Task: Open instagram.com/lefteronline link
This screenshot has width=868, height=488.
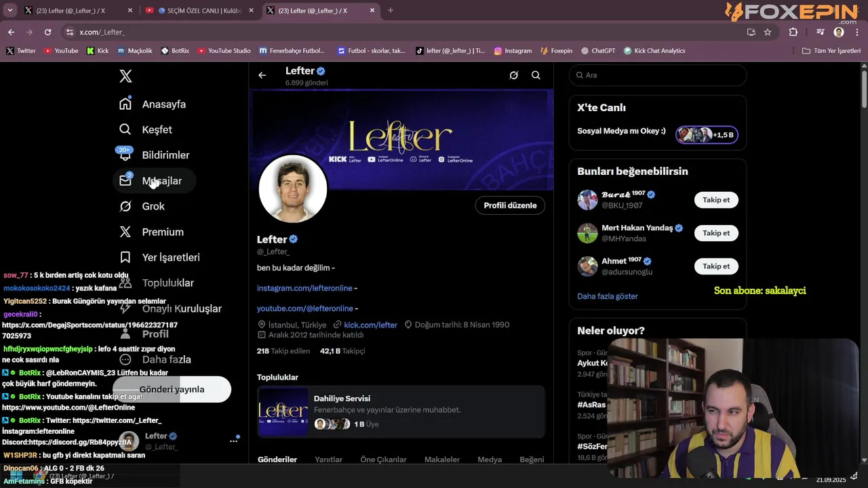Action: pyautogui.click(x=304, y=288)
